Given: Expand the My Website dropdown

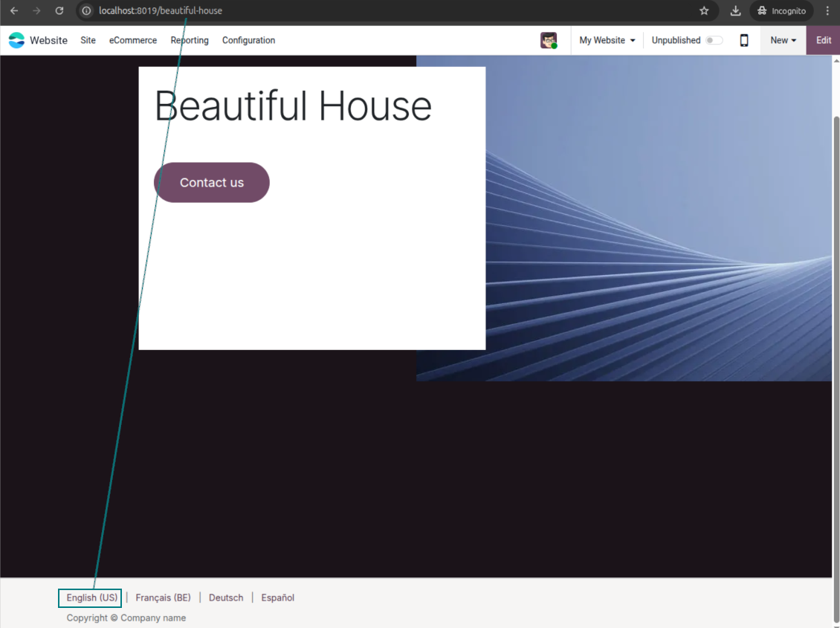Looking at the screenshot, I should click(x=607, y=41).
